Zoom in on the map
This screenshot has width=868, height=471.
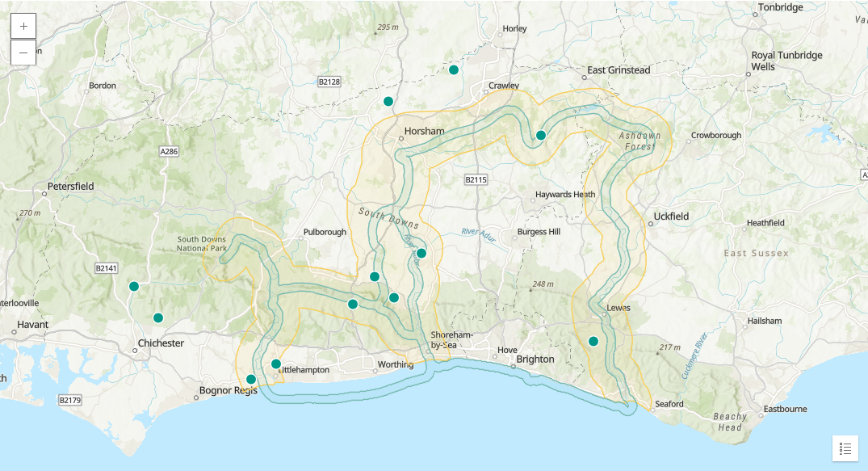pyautogui.click(x=23, y=26)
